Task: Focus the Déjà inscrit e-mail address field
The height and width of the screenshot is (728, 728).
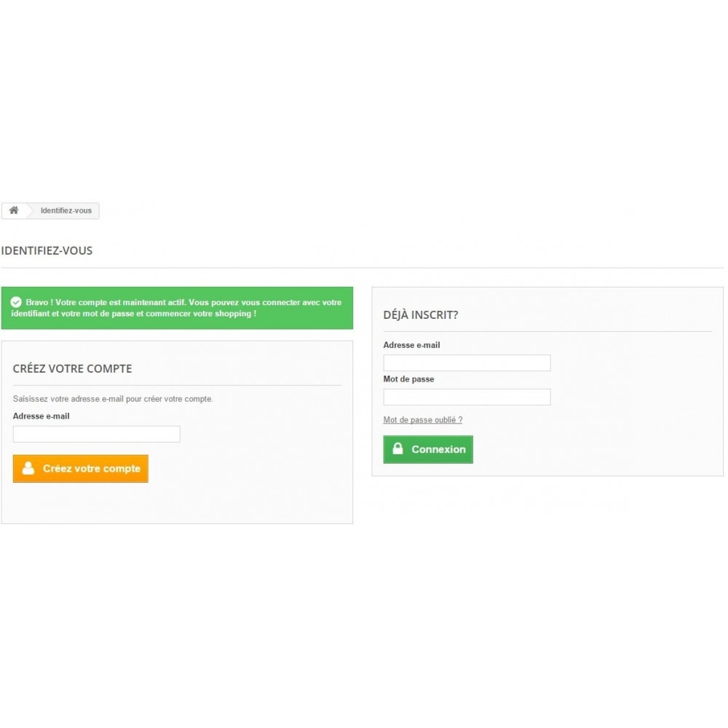Action: point(467,363)
